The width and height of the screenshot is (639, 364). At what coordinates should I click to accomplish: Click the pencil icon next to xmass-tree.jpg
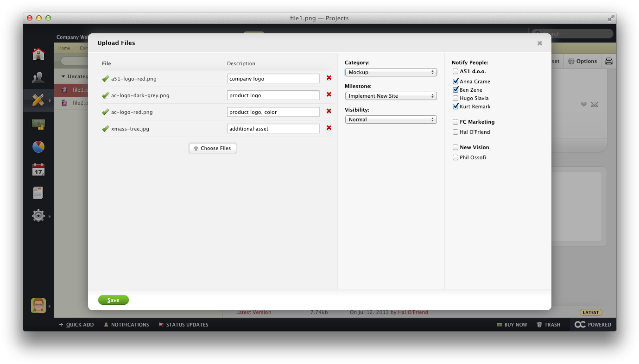106,129
